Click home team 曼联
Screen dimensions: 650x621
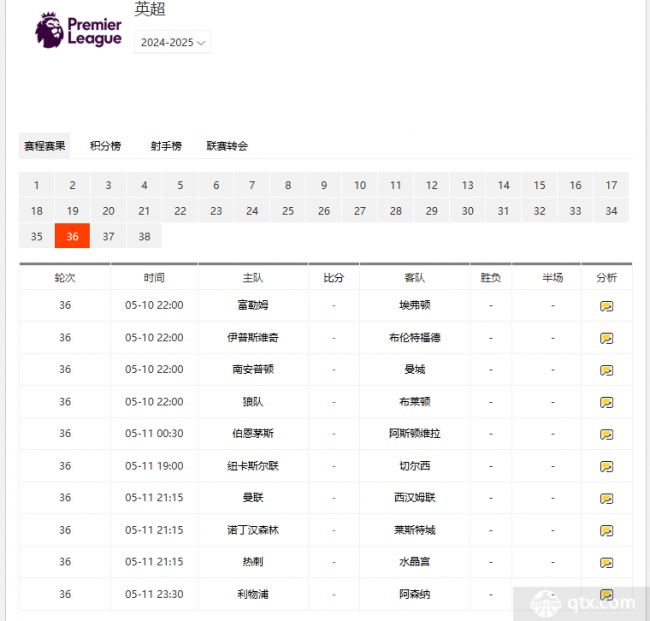point(253,497)
